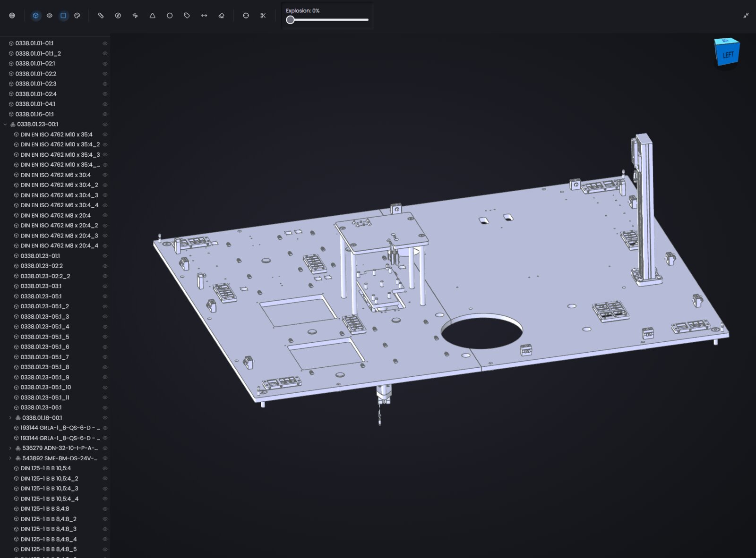
Task: Select the tag annotation tool
Action: pos(187,16)
